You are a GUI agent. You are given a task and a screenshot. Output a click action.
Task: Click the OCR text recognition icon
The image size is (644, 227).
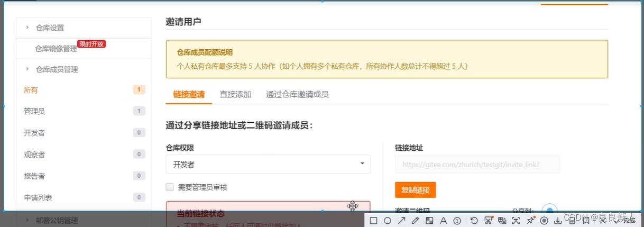click(516, 221)
